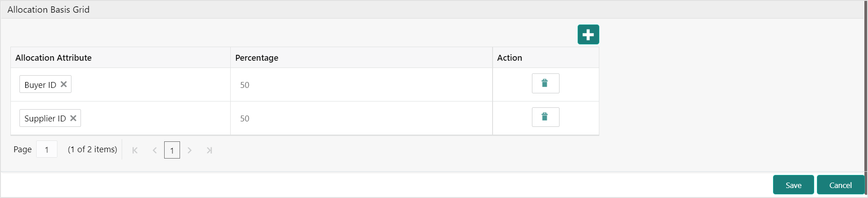Screen dimensions: 868x198
Task: Remove the Supplier ID tag
Action: click(73, 118)
